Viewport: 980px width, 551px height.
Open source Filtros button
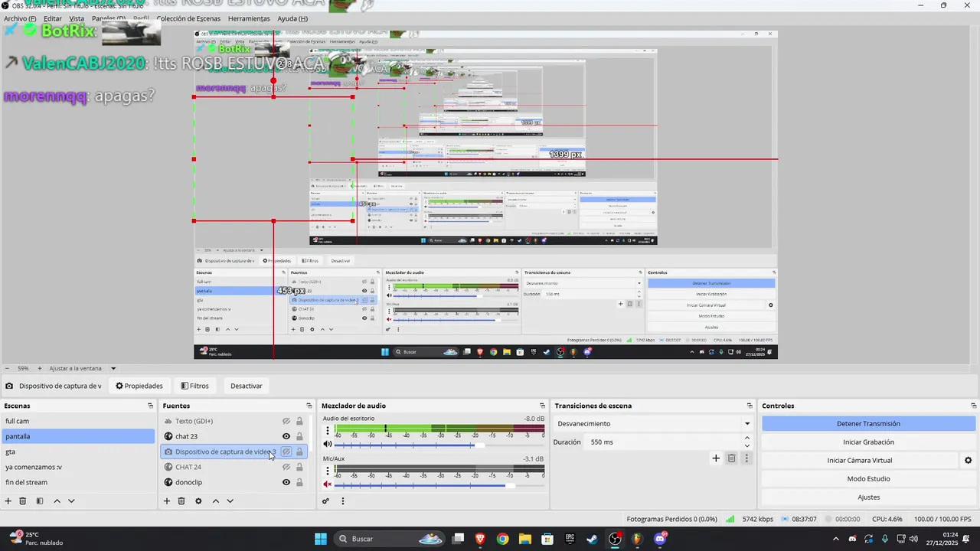[194, 386]
